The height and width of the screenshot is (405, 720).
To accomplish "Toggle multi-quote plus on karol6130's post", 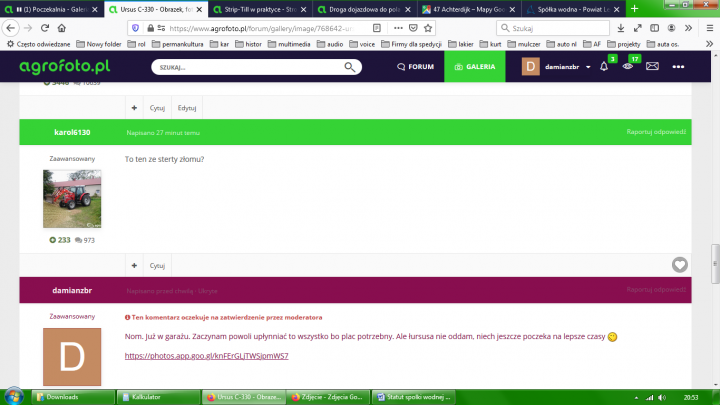I will coord(135,266).
